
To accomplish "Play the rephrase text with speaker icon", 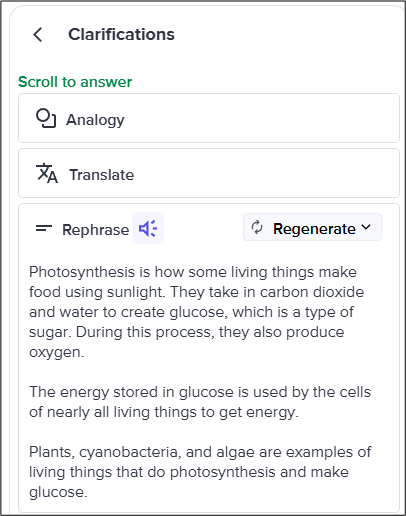I will pyautogui.click(x=148, y=228).
